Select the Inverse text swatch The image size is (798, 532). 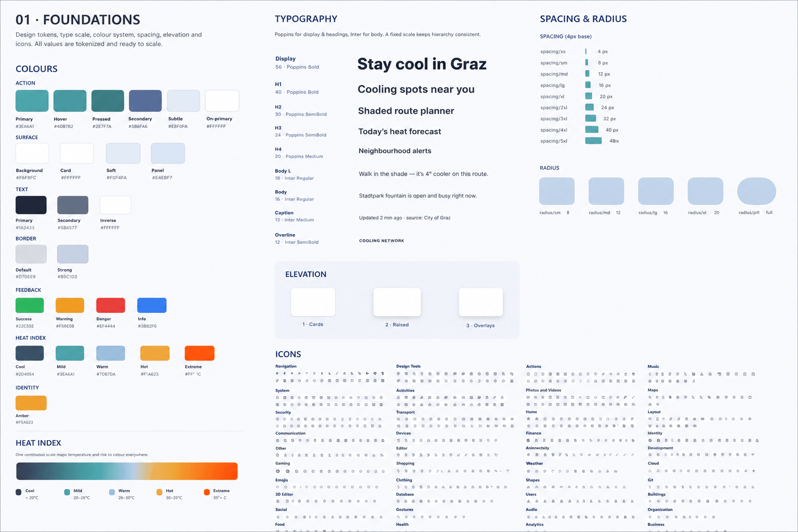[115, 205]
